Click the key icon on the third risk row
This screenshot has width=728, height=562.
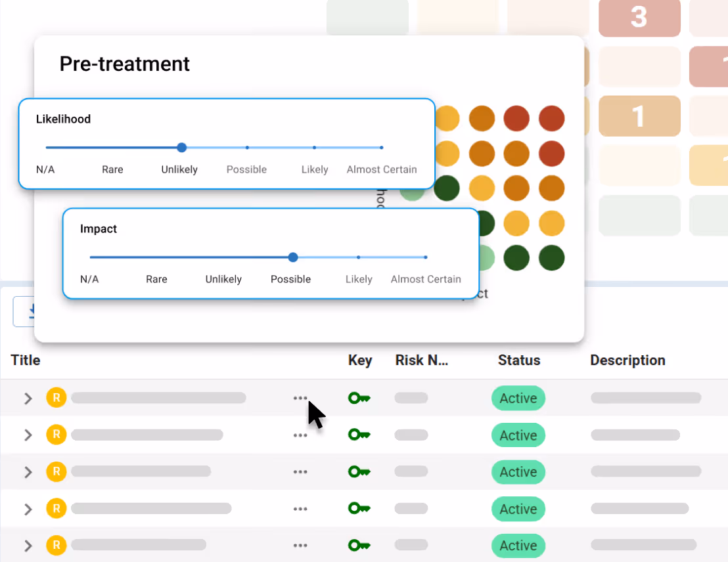[x=359, y=471]
